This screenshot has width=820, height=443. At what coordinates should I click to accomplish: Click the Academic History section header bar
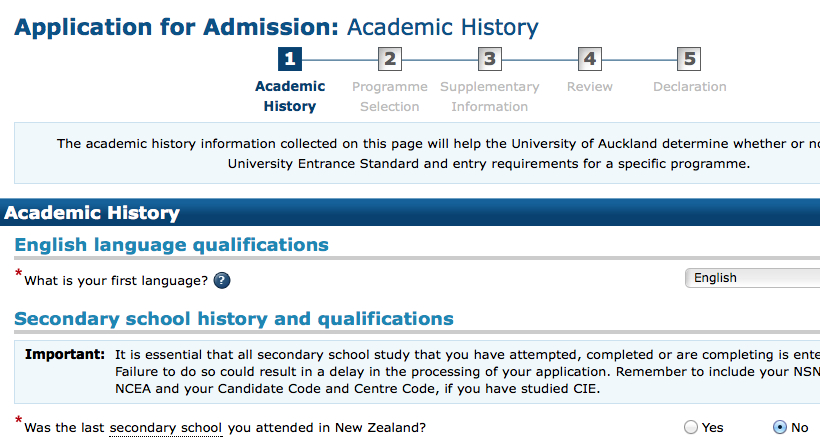coord(410,212)
